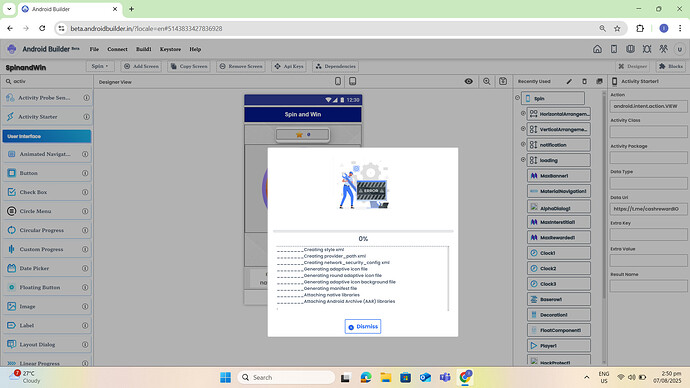Show info for Check Box component
Image resolution: width=690 pixels, height=388 pixels.
click(x=85, y=192)
